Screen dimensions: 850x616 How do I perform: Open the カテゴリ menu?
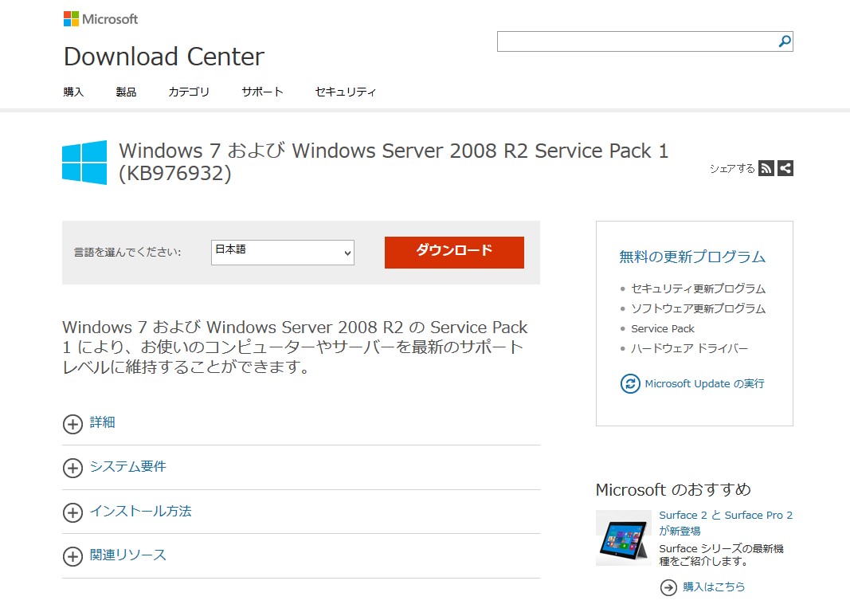tap(189, 92)
